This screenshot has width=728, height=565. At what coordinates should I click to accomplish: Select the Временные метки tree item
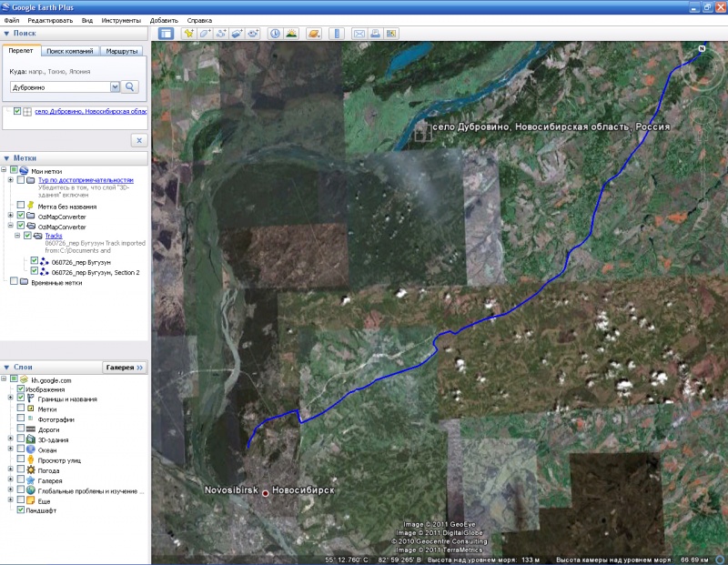pyautogui.click(x=56, y=283)
